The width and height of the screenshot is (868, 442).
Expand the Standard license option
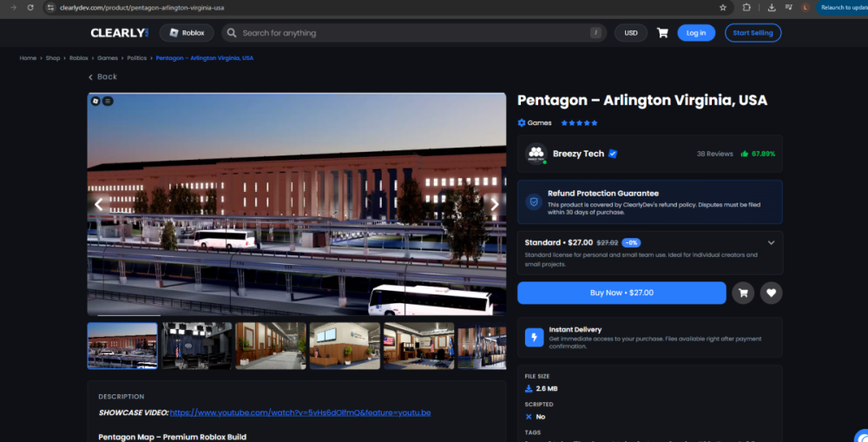point(771,242)
